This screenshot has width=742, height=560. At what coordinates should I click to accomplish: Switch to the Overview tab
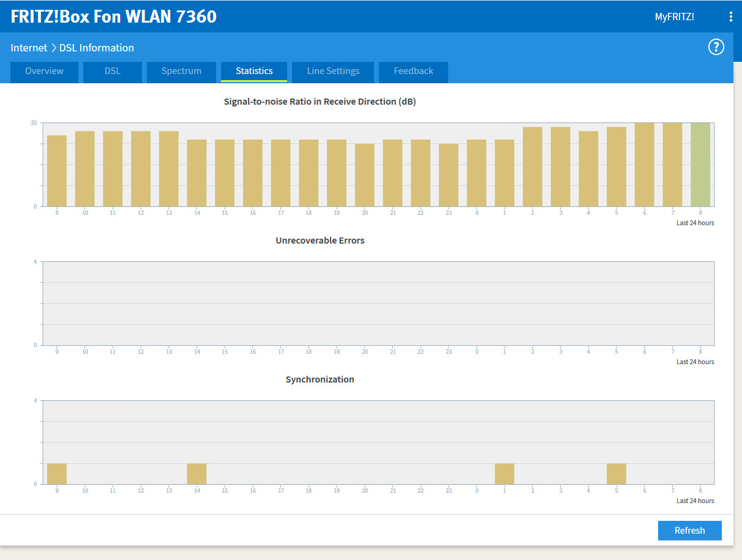pos(45,71)
